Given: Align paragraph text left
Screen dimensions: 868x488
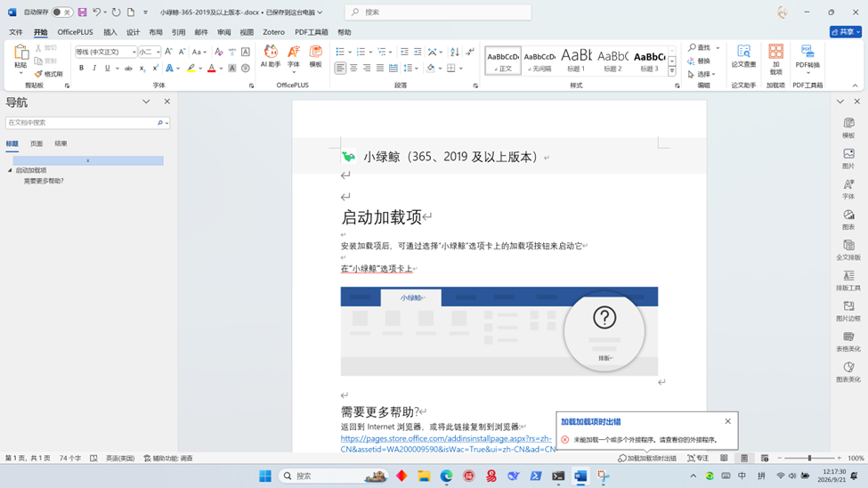Looking at the screenshot, I should pos(340,69).
